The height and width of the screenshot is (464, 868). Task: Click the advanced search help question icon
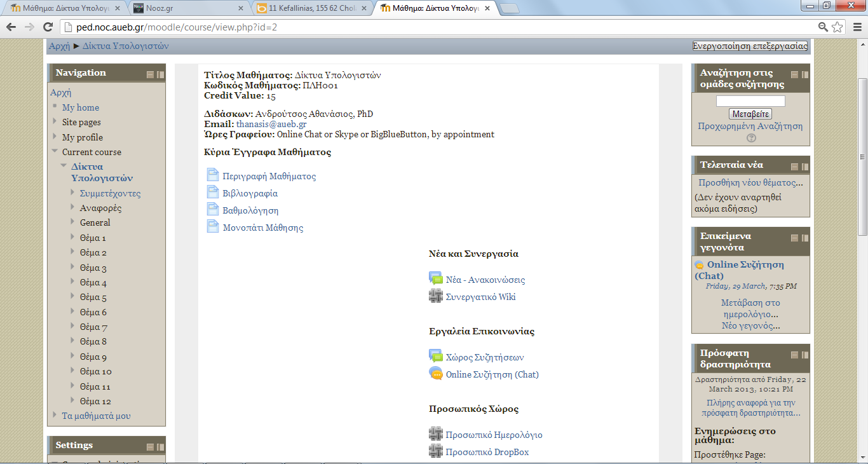751,138
